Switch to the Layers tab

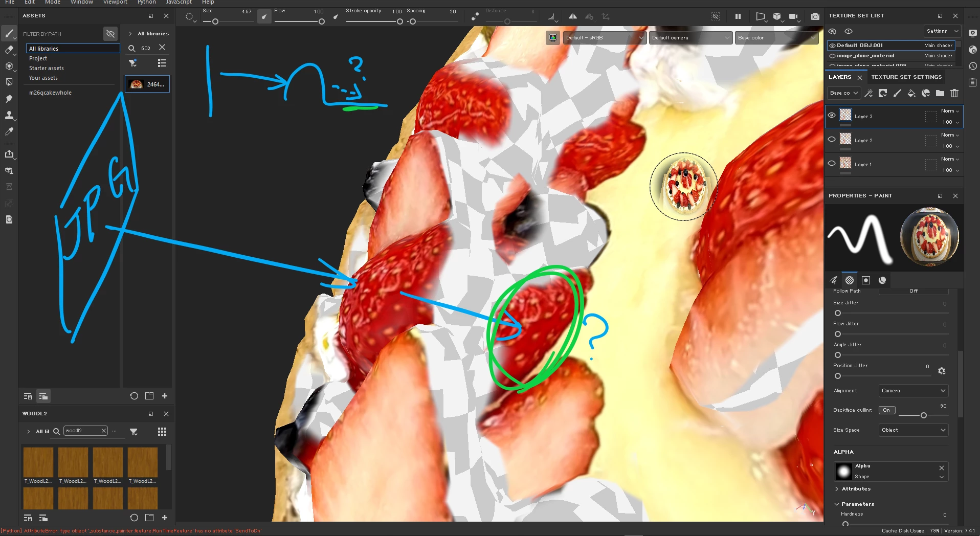click(840, 77)
